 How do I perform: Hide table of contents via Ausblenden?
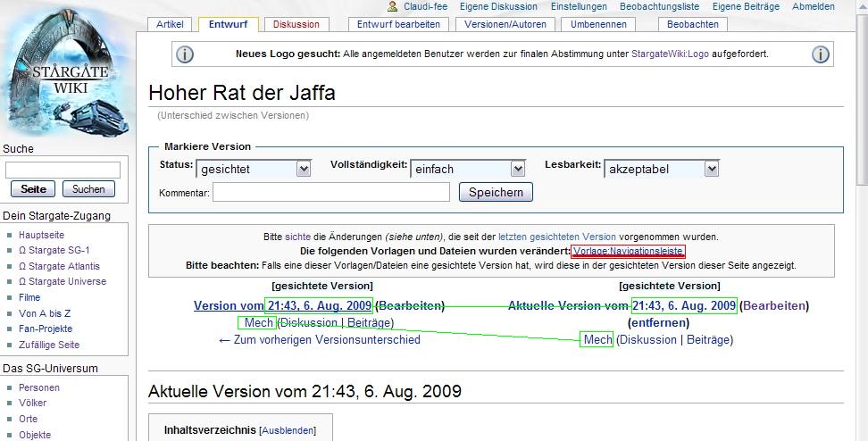tap(288, 430)
